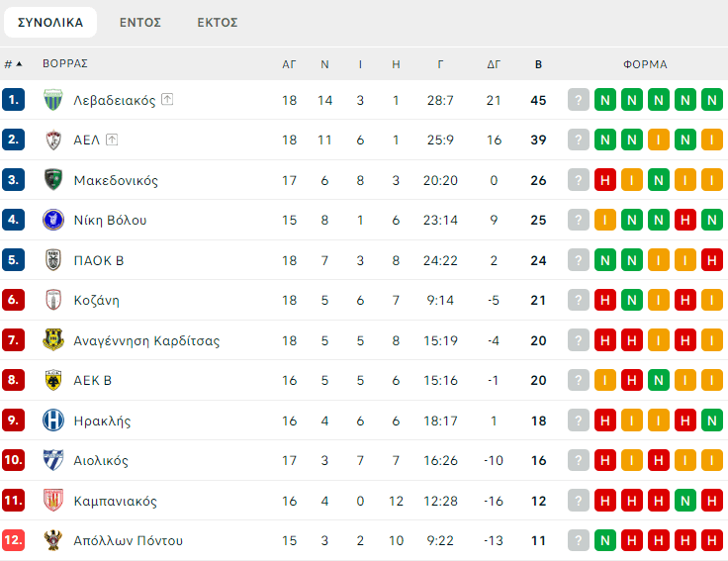
Task: Select the ΣΥΝΟΛΙΚΑ tab
Action: 50,22
